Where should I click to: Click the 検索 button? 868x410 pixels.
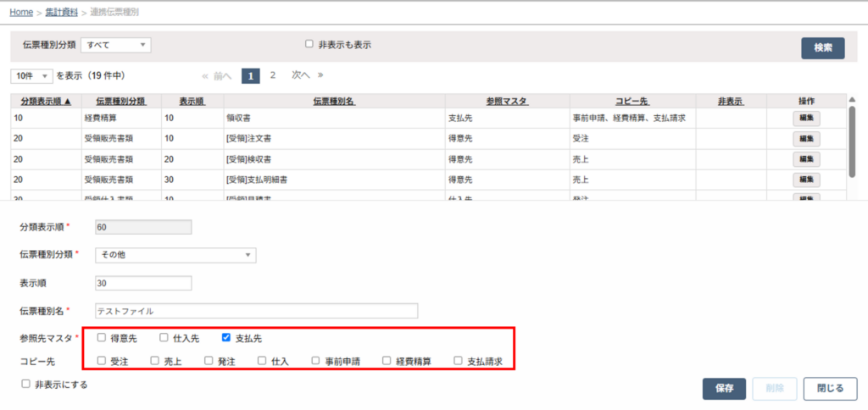[822, 48]
